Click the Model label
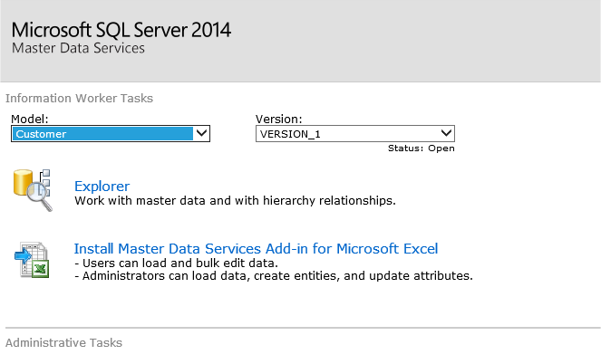This screenshot has width=601, height=364. tap(30, 119)
